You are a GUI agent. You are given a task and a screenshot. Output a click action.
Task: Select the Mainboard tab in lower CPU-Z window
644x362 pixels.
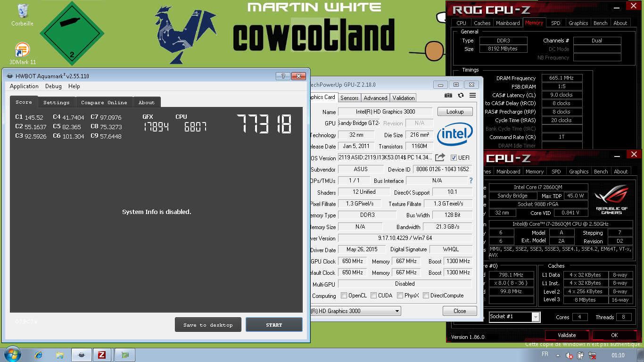point(508,172)
